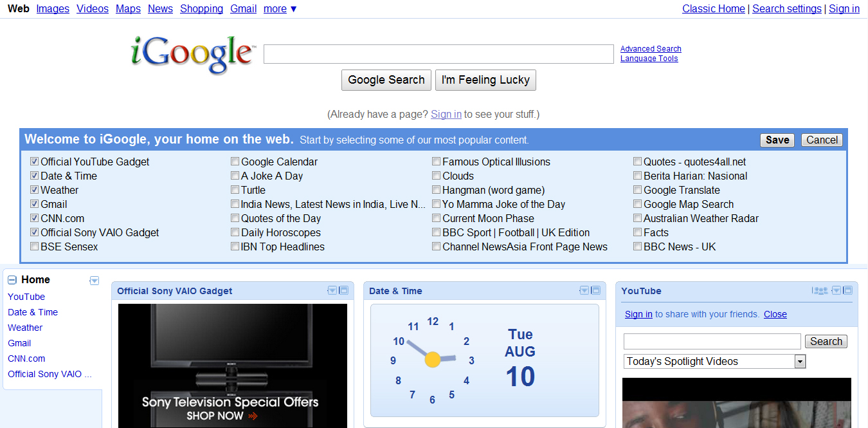Open Search settings link

[x=787, y=9]
